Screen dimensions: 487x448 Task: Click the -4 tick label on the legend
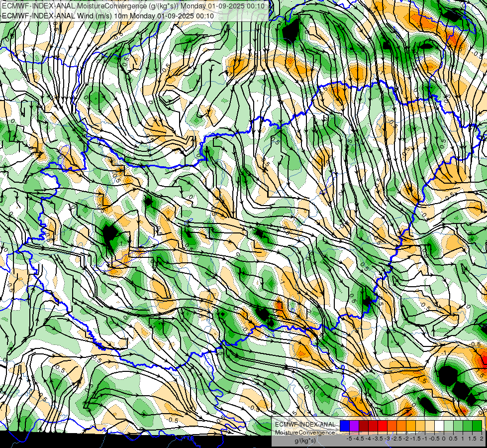point(369,439)
